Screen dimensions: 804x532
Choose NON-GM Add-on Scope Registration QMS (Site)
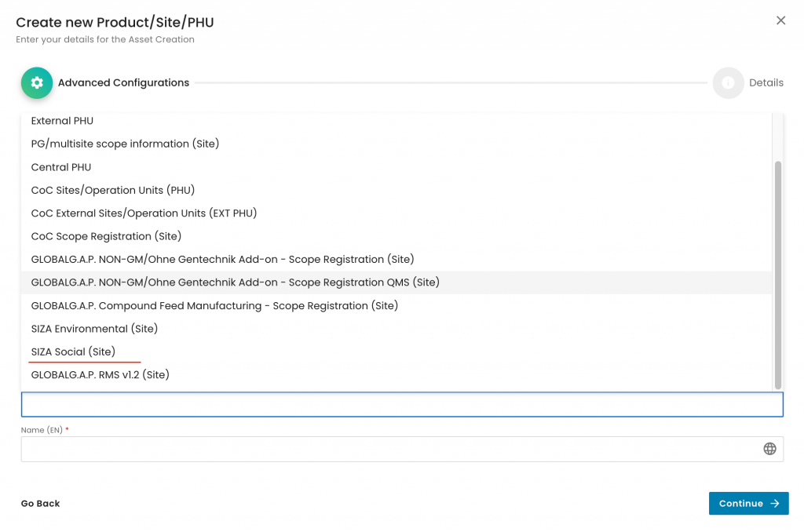pyautogui.click(x=235, y=282)
